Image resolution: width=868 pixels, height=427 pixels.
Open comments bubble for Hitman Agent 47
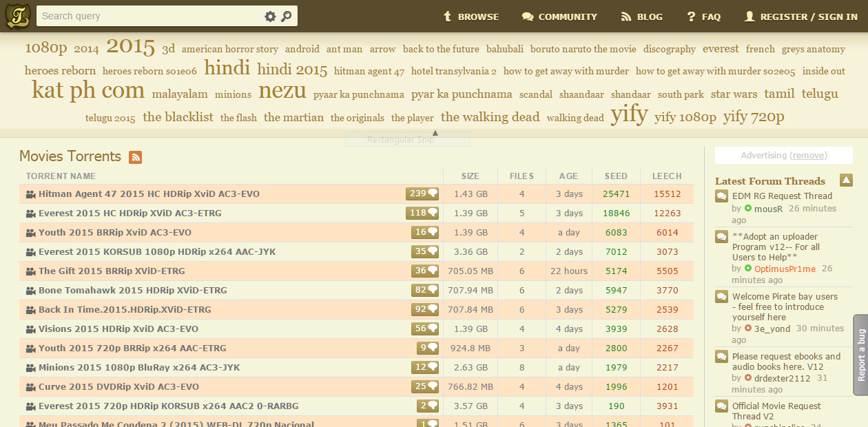tap(422, 194)
